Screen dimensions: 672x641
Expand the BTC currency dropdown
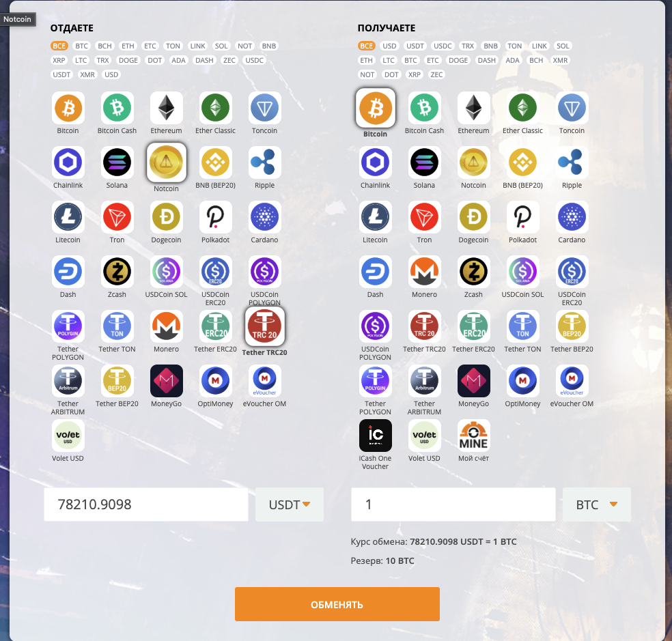(597, 504)
